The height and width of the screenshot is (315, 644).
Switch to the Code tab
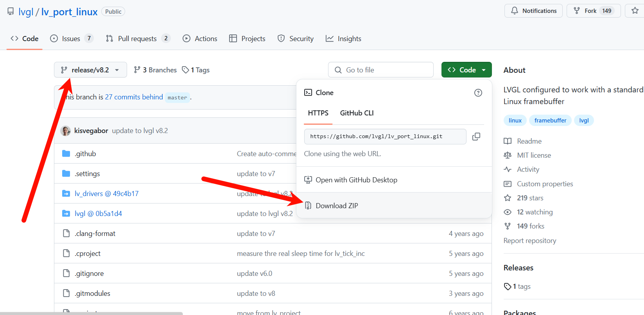(x=24, y=38)
